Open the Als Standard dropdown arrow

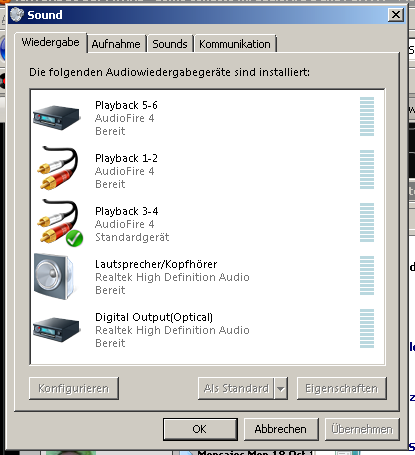tap(281, 388)
